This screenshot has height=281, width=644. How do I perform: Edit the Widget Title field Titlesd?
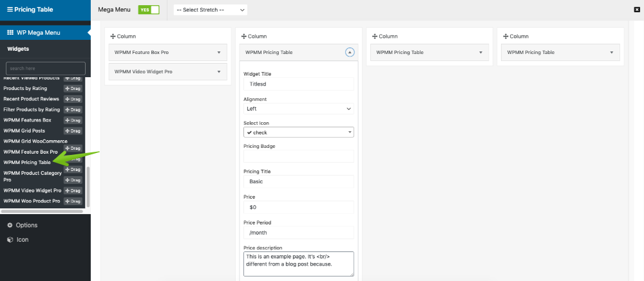pos(299,84)
